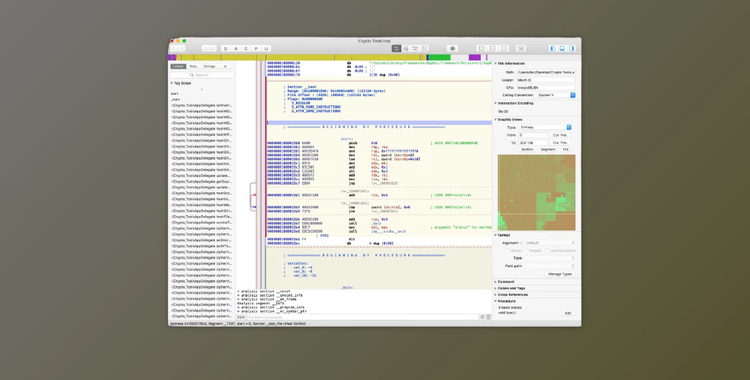Select the Strings tab
The height and width of the screenshot is (380, 750).
210,67
